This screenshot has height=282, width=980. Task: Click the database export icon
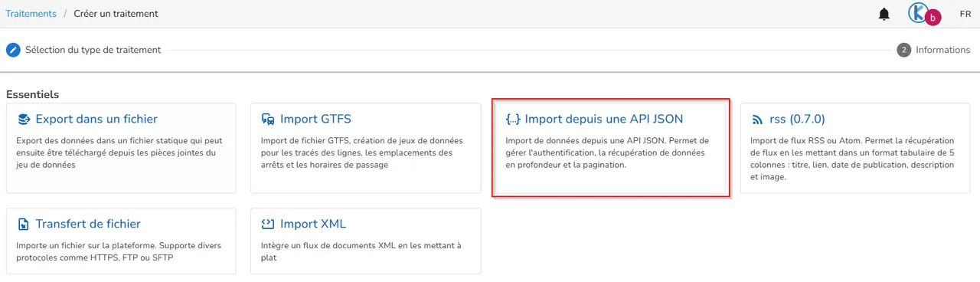(x=24, y=120)
